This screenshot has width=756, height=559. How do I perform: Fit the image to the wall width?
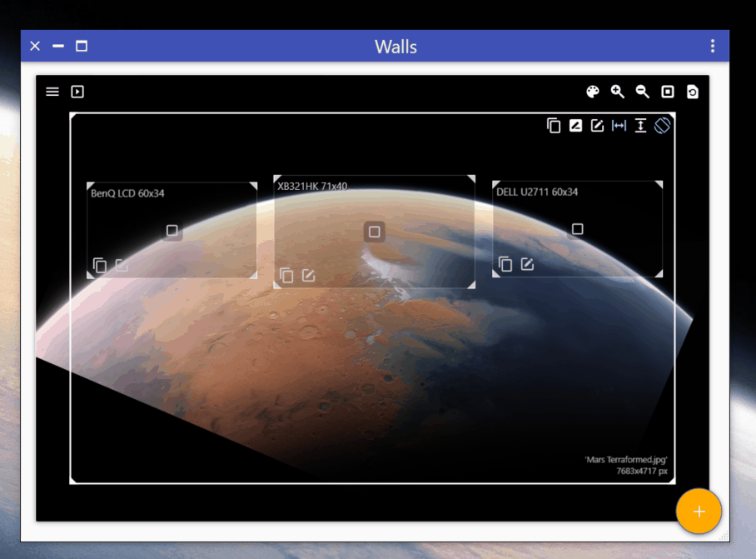[x=619, y=126]
